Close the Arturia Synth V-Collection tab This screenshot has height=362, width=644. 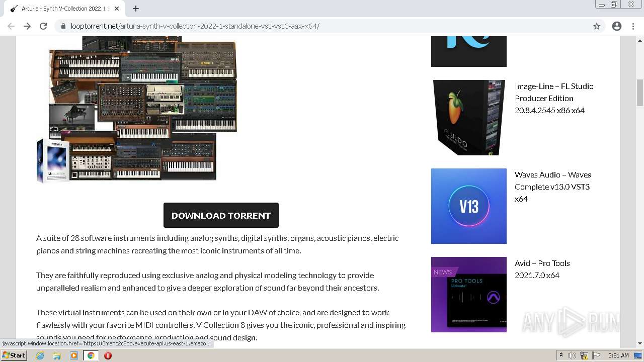pos(117,9)
